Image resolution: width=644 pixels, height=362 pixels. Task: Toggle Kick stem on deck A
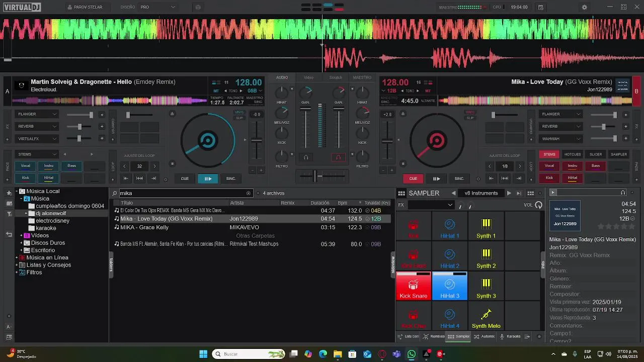[x=25, y=178]
